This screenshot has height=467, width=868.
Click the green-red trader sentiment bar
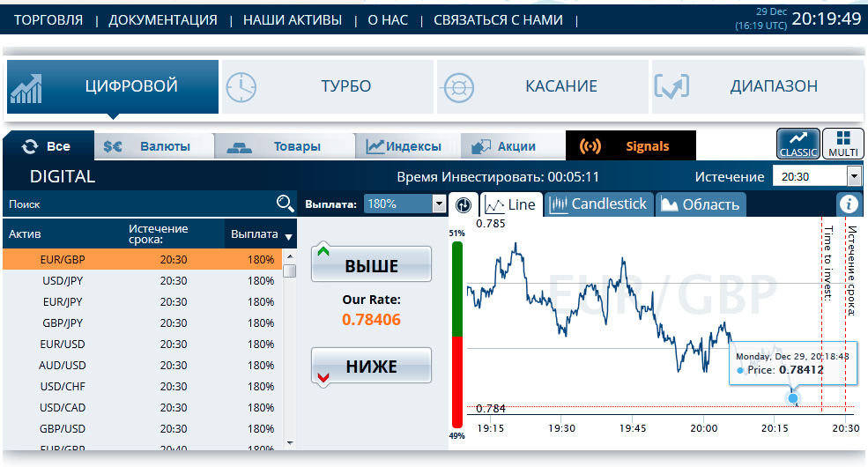point(456,335)
